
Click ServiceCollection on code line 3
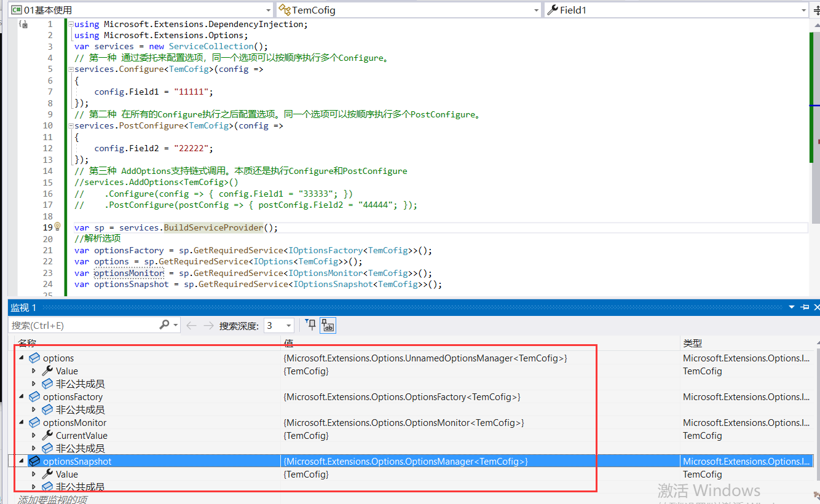pos(211,47)
